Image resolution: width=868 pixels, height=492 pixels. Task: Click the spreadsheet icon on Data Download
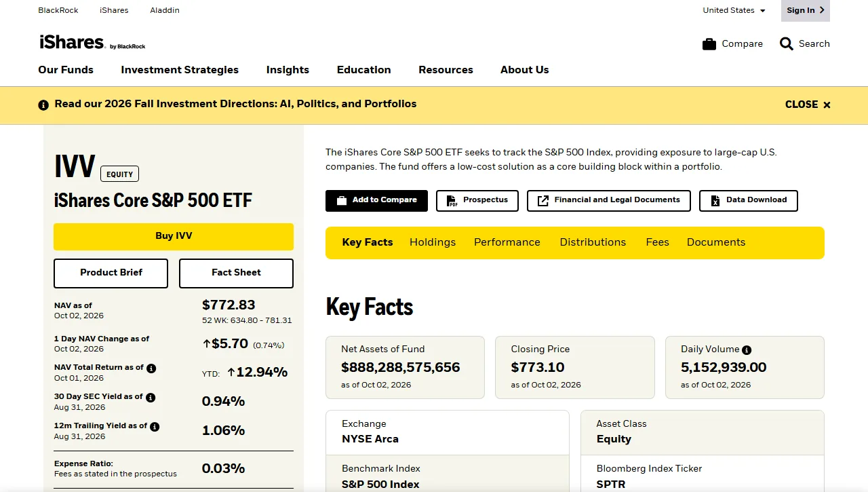click(715, 201)
